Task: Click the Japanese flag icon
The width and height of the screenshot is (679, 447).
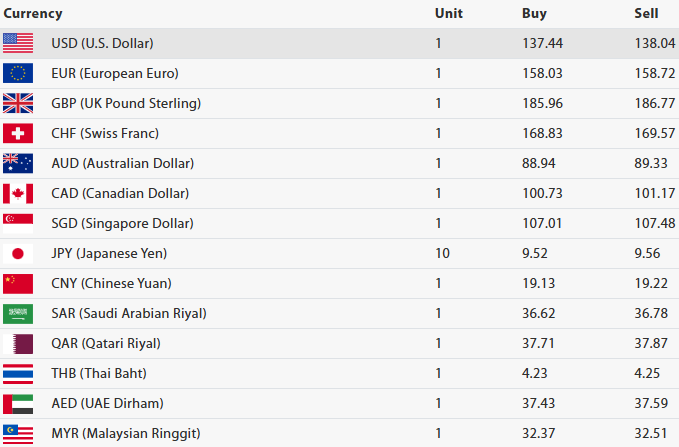Action: (18, 253)
